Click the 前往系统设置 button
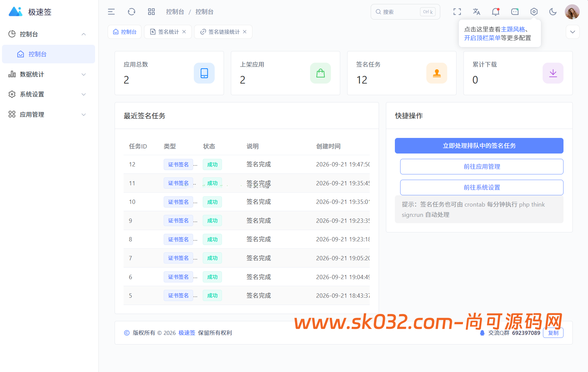 point(482,187)
